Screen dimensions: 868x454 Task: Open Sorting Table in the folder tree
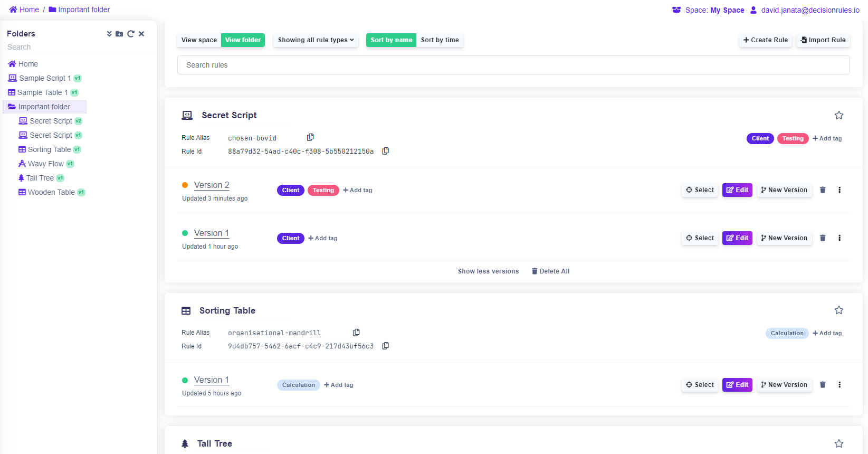pos(50,149)
